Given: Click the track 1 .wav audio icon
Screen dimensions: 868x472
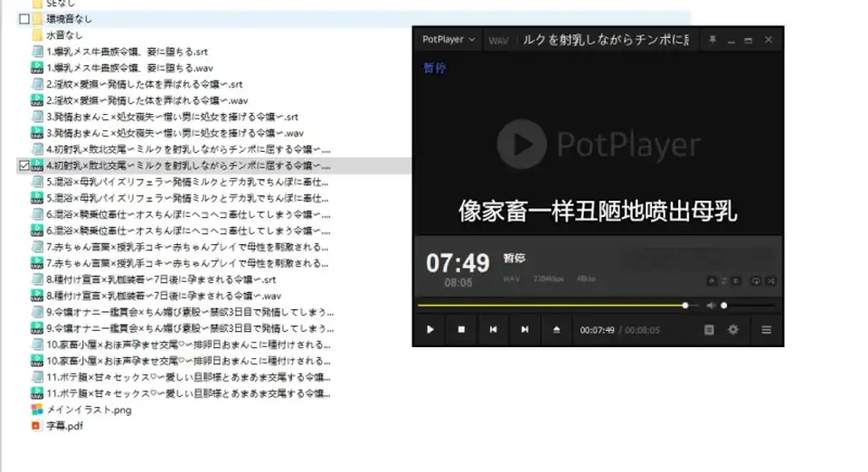Looking at the screenshot, I should [x=37, y=68].
